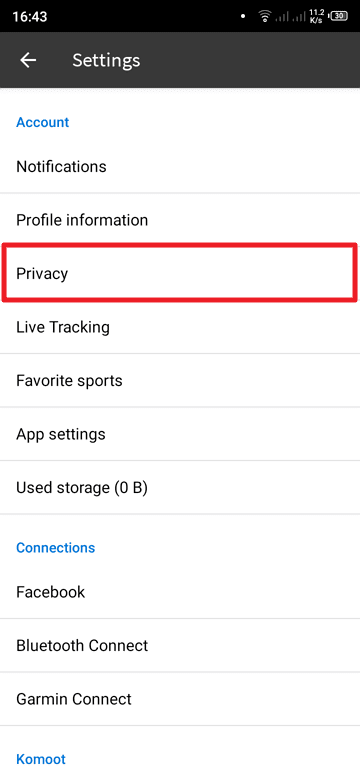The height and width of the screenshot is (770, 360).
Task: Connect Facebook account
Action: coord(180,592)
